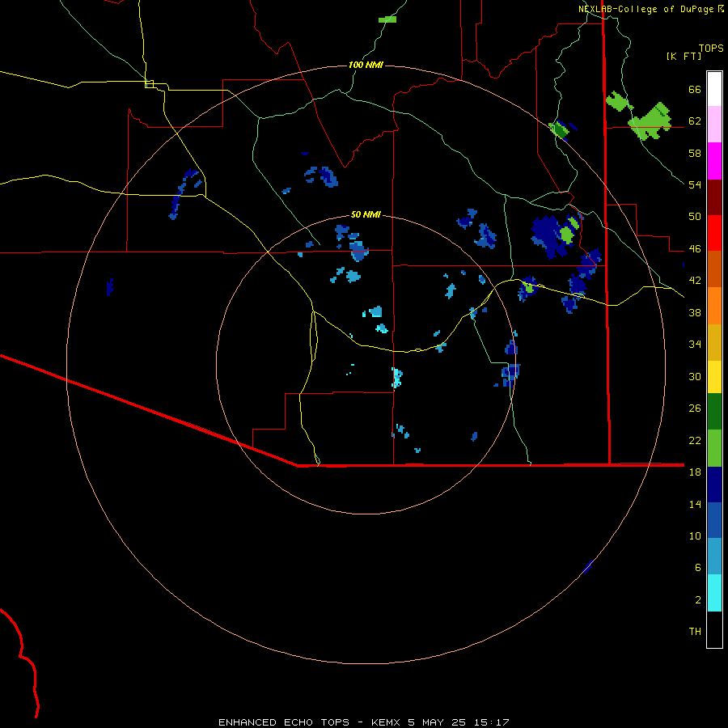Image resolution: width=728 pixels, height=728 pixels.
Task: Click the 22 legend value
Action: (x=695, y=440)
